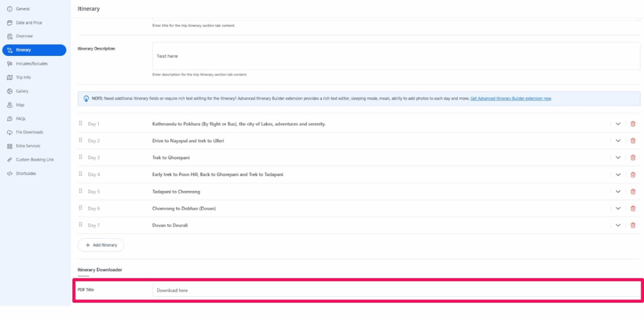The image size is (644, 318).
Task: Open the File Downloads section
Action: click(x=29, y=132)
